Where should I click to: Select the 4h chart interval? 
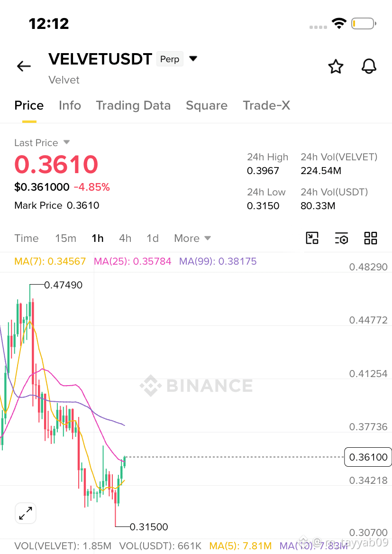125,238
